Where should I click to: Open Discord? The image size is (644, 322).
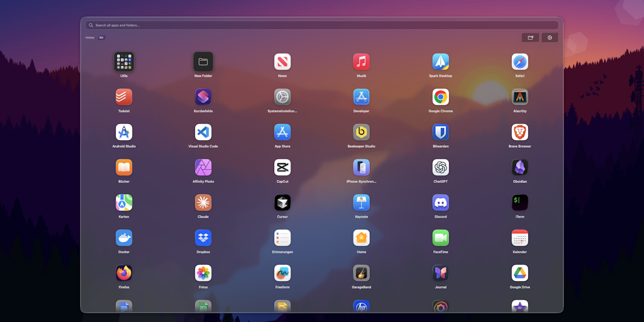pyautogui.click(x=441, y=203)
